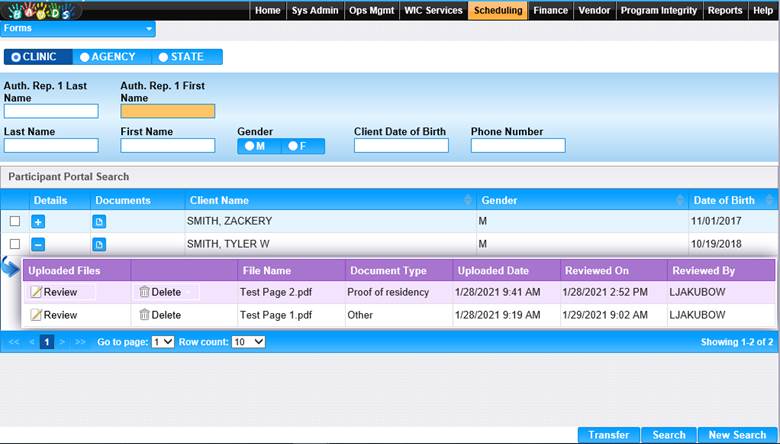The height and width of the screenshot is (444, 780).
Task: Click SMITH, TYLER W client name
Action: [228, 244]
